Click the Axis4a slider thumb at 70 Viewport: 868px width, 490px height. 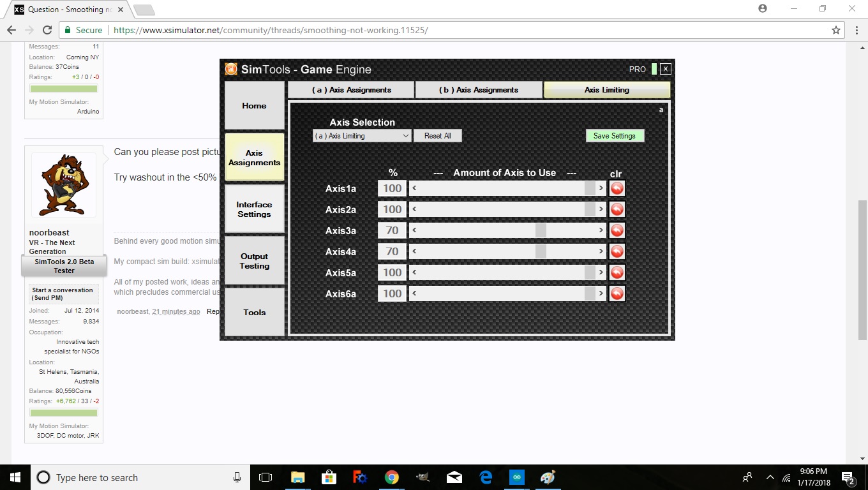pos(541,251)
